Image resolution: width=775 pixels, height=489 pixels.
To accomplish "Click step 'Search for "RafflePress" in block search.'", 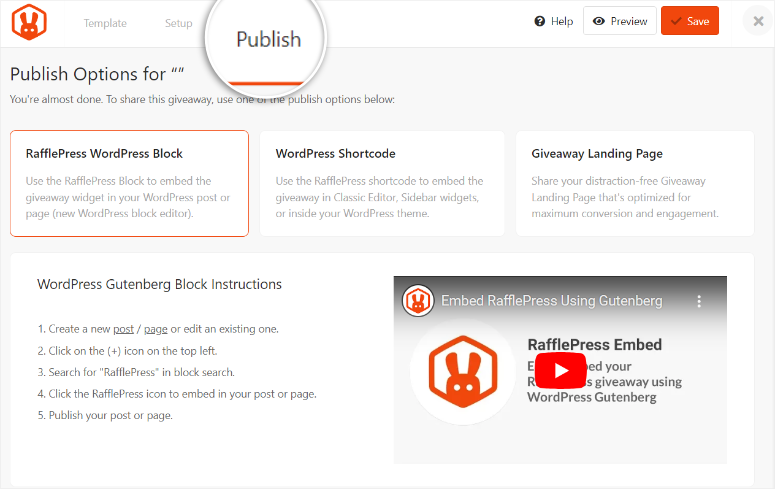I will click(136, 372).
